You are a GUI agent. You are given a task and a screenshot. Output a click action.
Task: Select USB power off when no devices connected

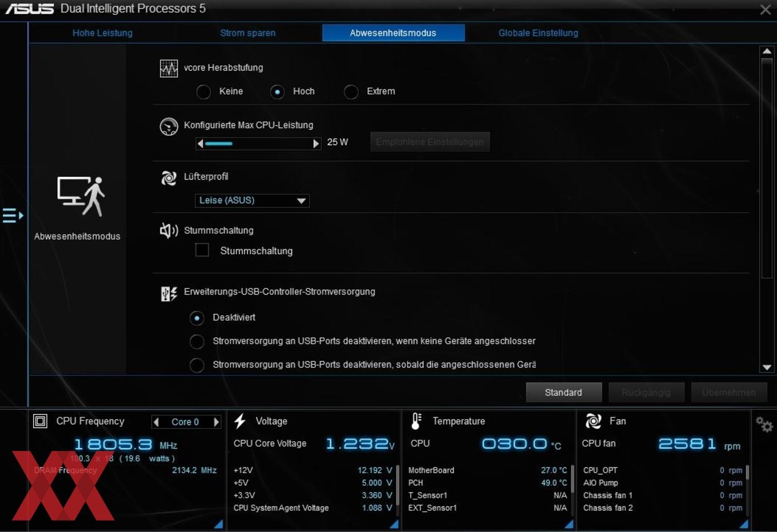(197, 341)
